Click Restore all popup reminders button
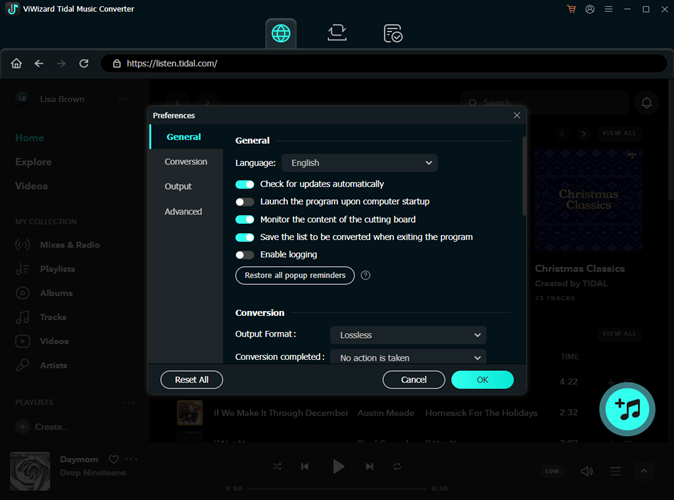Viewport: 674px width, 500px height. click(x=295, y=276)
